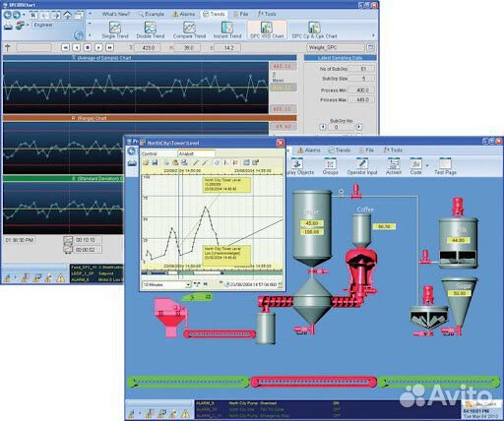Viewport: 504px width, 421px height.
Task: Stop SPC chart playback
Action: (x=88, y=48)
